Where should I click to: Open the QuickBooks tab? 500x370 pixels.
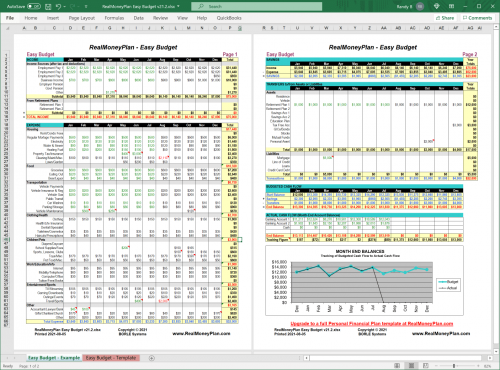[x=229, y=18]
